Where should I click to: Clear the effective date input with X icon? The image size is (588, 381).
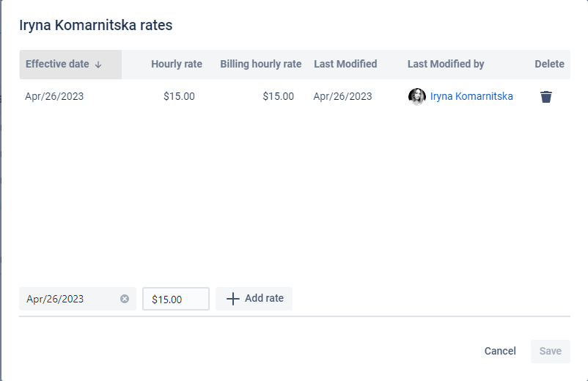click(x=125, y=299)
